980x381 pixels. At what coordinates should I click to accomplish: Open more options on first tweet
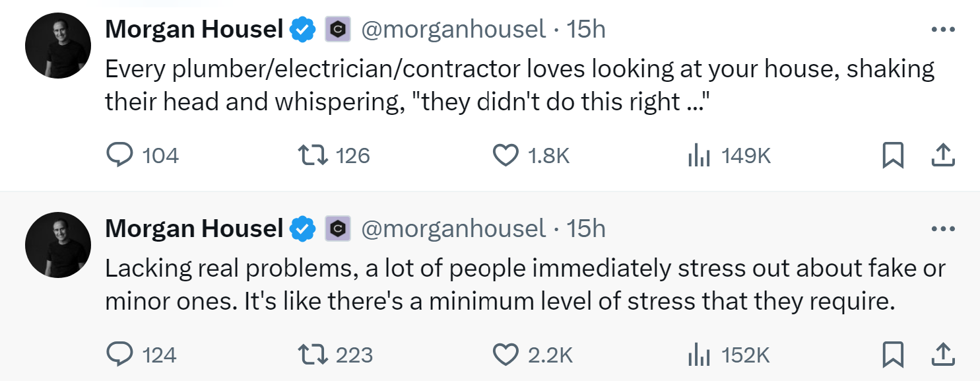click(942, 30)
